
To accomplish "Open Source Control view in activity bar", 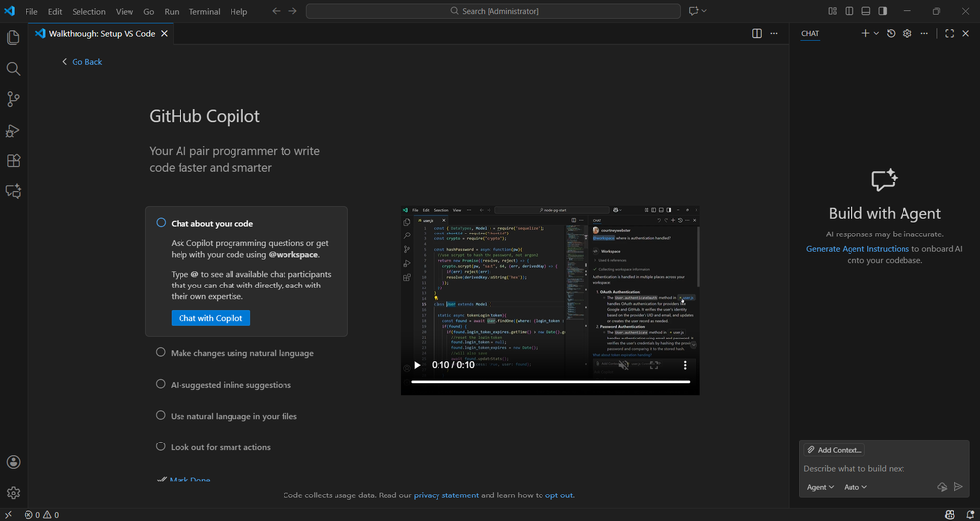I will point(13,99).
